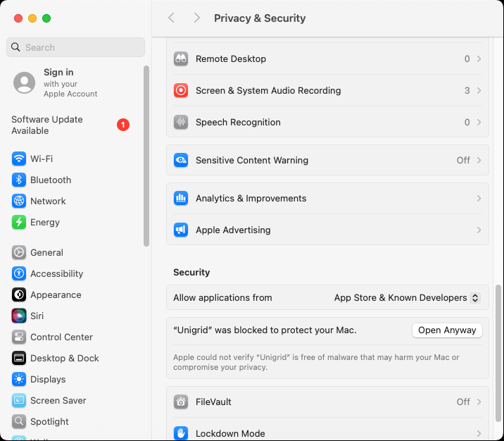Expand the FileVault row chevron
This screenshot has width=504, height=441.
click(x=479, y=402)
